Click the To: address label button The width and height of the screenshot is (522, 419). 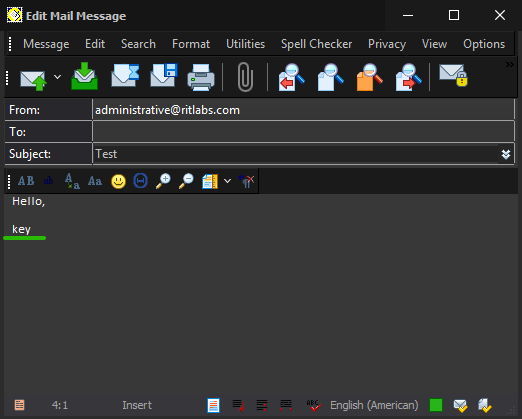[x=48, y=132]
